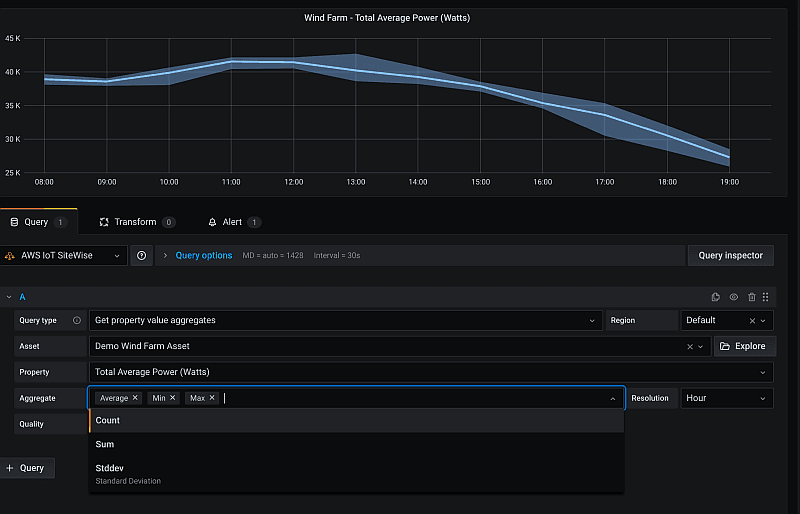This screenshot has width=800, height=514.
Task: Remove the Min aggregate tag
Action: 173,398
